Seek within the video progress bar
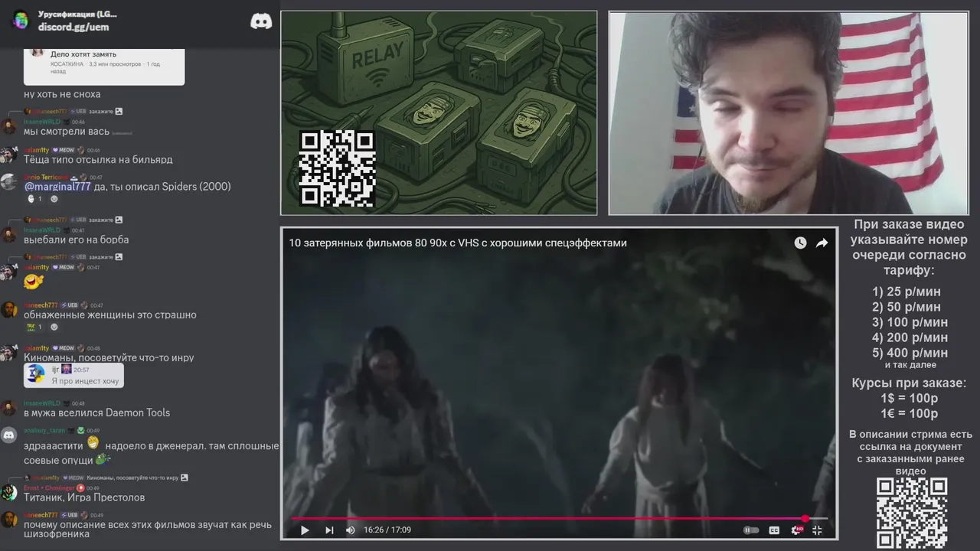 [x=559, y=518]
